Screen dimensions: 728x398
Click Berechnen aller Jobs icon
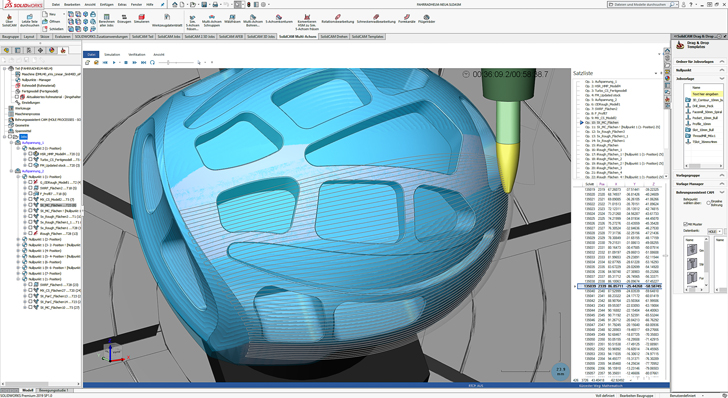coord(107,20)
